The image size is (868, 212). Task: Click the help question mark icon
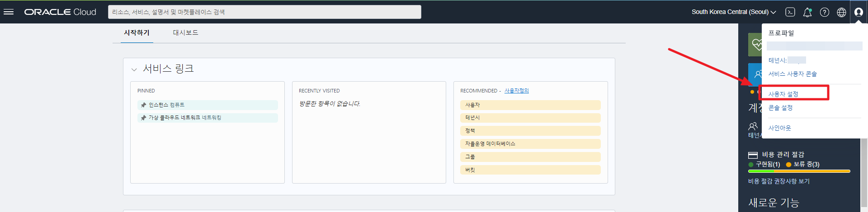coord(824,12)
